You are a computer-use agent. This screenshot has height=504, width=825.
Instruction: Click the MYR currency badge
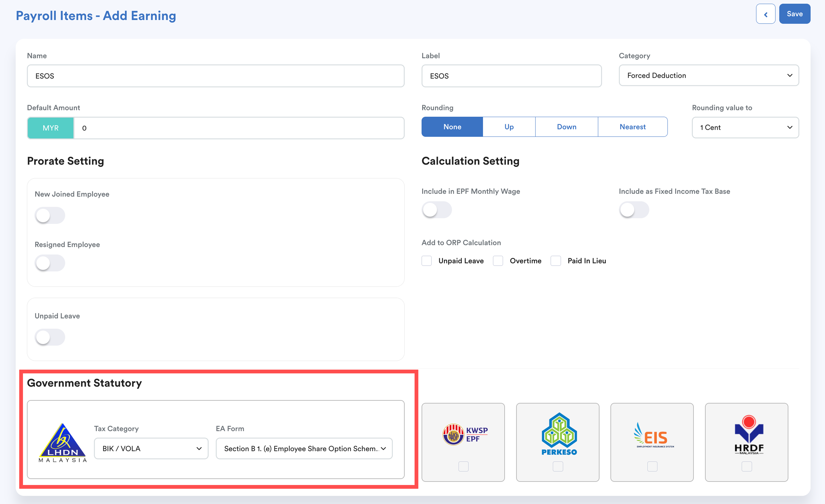(x=51, y=128)
